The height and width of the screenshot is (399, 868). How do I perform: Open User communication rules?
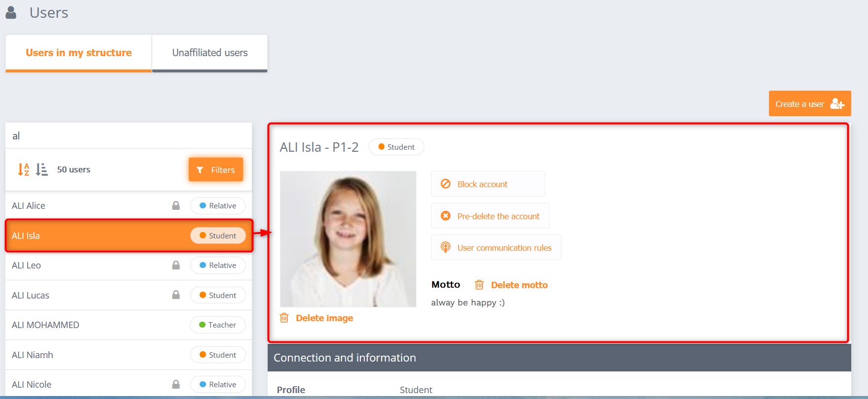(x=496, y=247)
